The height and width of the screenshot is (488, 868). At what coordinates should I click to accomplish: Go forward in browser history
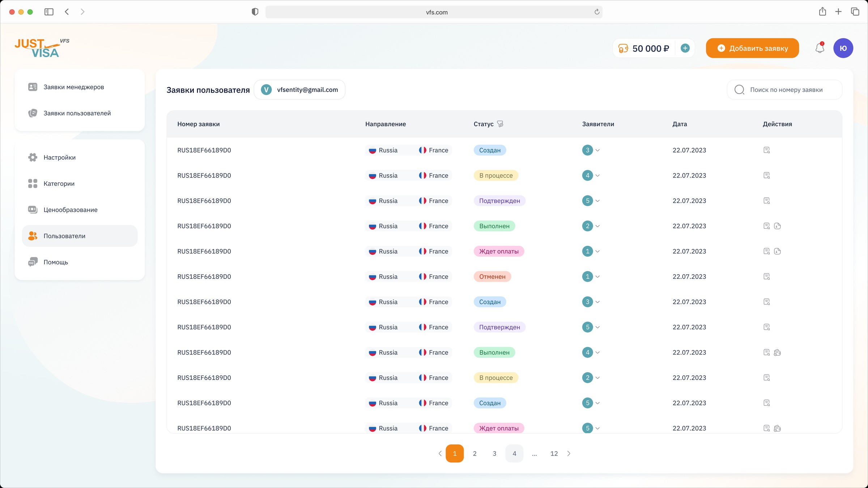pos(82,12)
